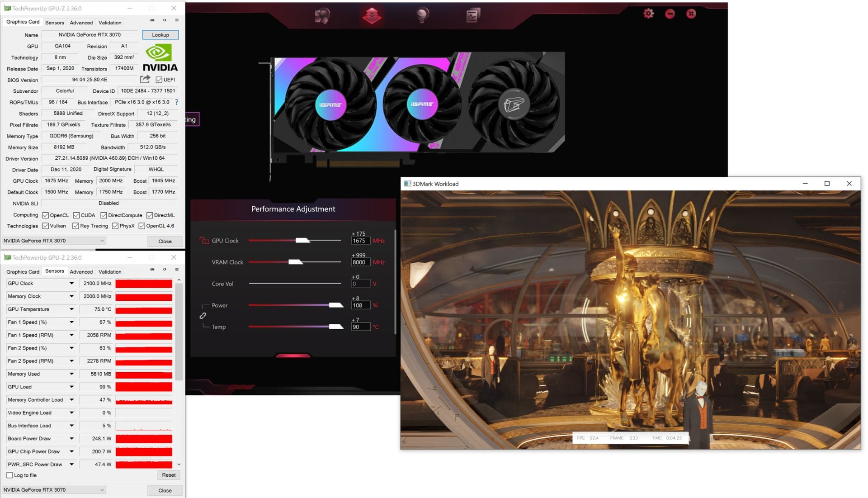Viewport: 868px width, 498px height.
Task: Expand the GPU Temperature sensor dropdown
Action: [71, 309]
